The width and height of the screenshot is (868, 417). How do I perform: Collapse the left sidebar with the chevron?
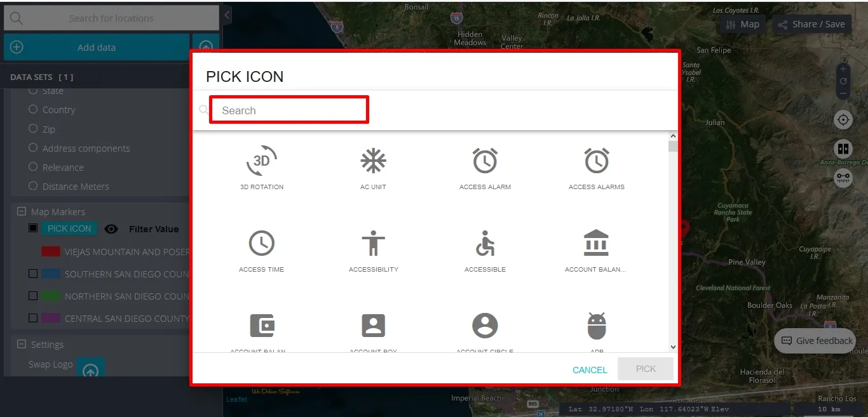[x=227, y=14]
